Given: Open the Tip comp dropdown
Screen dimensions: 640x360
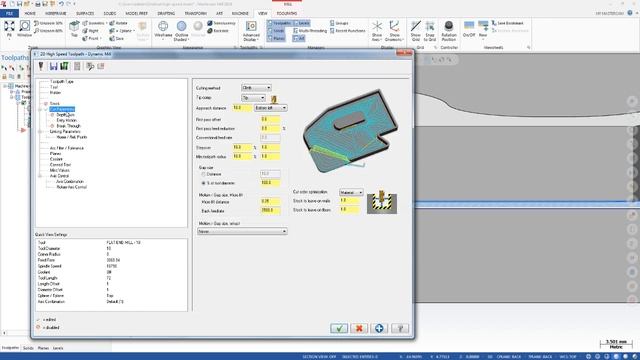Looking at the screenshot, I should pyautogui.click(x=253, y=98).
